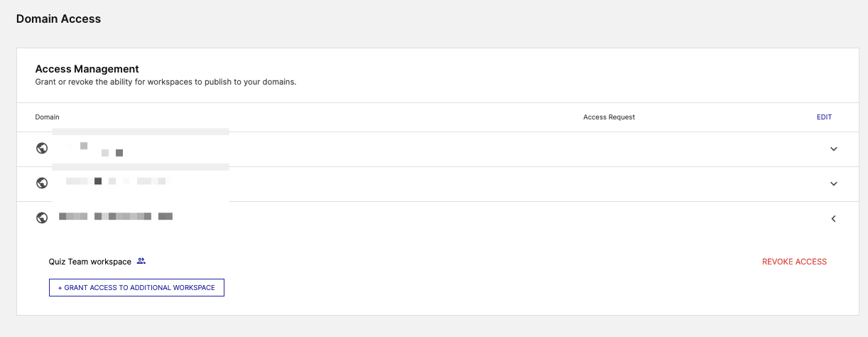Click the globe icon of the third domain

(42, 218)
